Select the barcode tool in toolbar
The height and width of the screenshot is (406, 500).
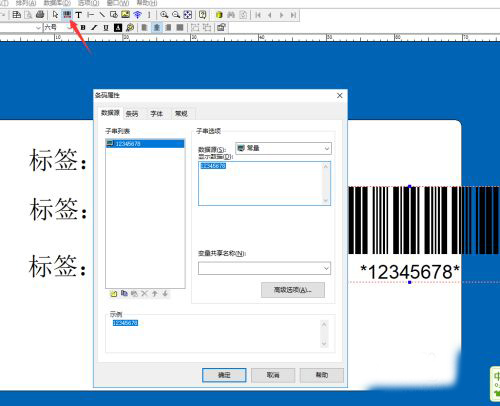67,15
